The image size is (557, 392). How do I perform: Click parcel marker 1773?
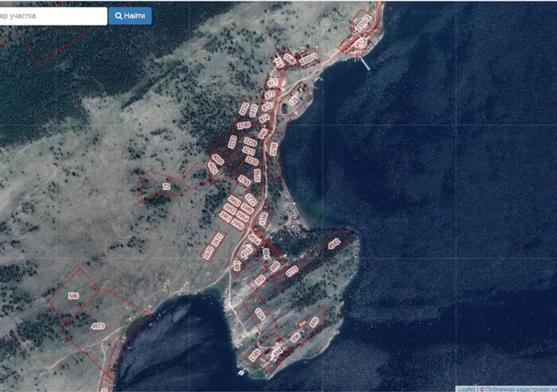[x=292, y=272]
